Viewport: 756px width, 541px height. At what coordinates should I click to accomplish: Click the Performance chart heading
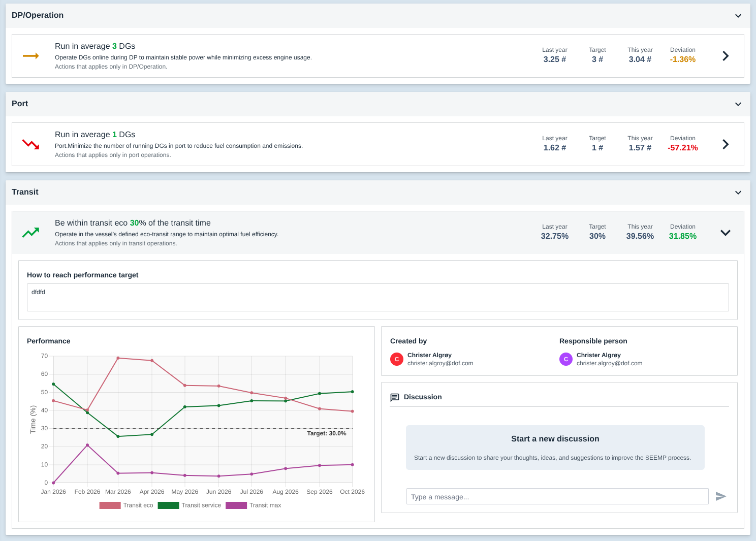(49, 341)
